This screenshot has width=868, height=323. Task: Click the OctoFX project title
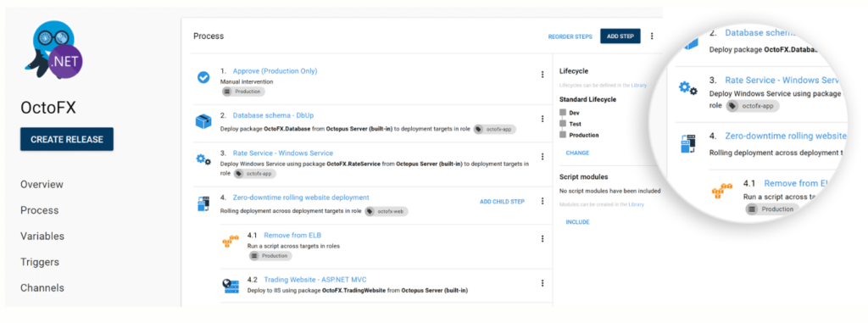(48, 108)
